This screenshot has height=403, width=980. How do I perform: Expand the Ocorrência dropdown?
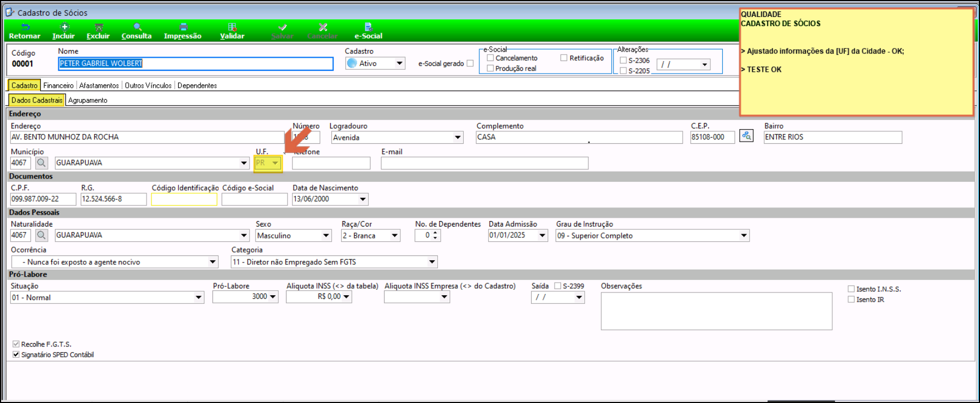tap(213, 262)
